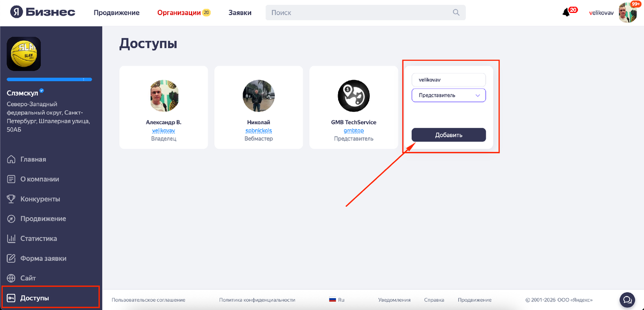Click the Yandex Business logo

(42, 12)
